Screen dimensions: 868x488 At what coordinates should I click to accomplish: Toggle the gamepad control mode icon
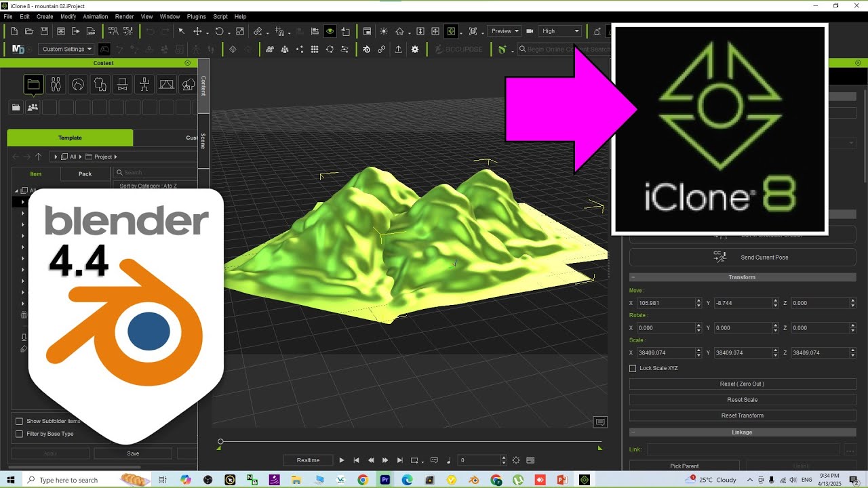[104, 49]
